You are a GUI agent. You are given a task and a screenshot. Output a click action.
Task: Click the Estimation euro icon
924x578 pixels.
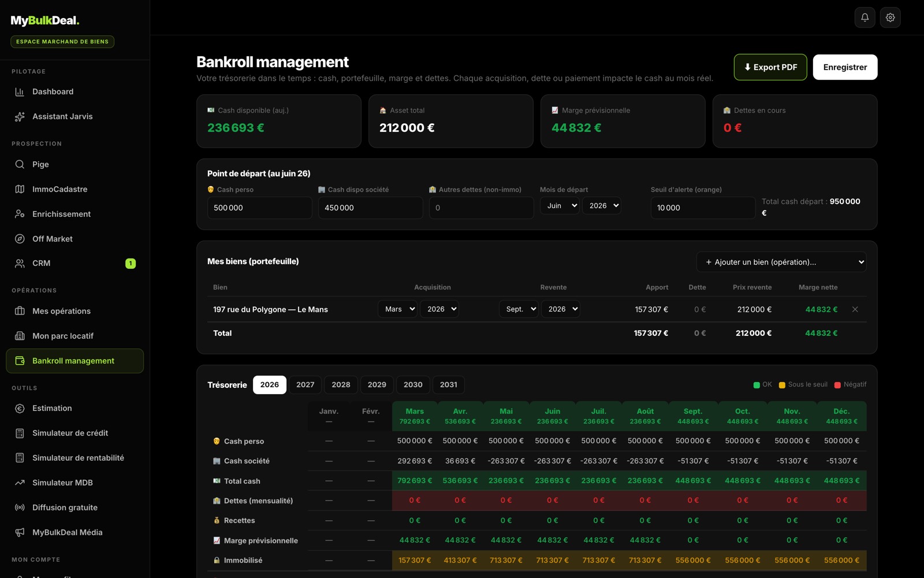coord(20,408)
